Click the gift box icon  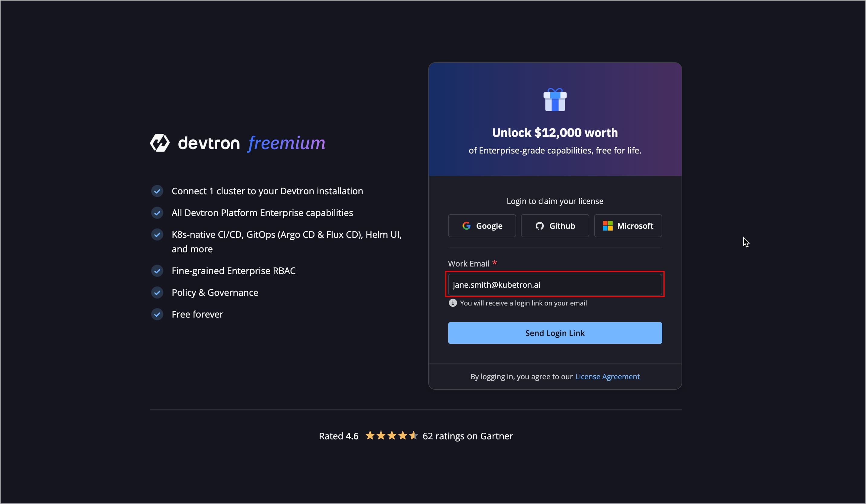click(x=555, y=100)
